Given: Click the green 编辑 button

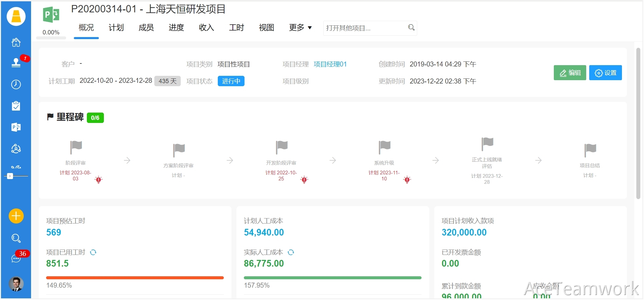Looking at the screenshot, I should (570, 73).
